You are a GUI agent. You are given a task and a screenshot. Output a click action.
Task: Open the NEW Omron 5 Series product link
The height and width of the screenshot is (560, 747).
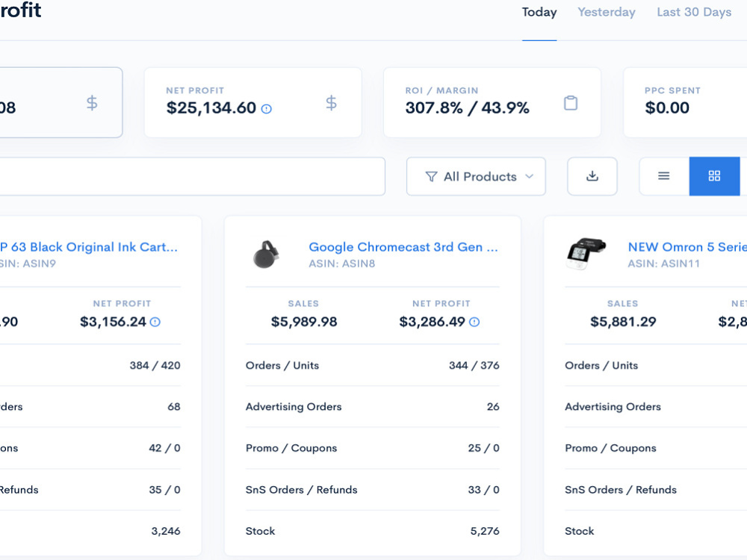(687, 246)
